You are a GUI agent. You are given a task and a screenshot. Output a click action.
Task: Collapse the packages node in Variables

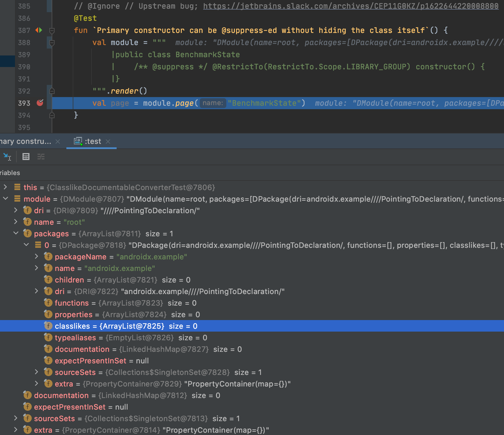tap(16, 233)
